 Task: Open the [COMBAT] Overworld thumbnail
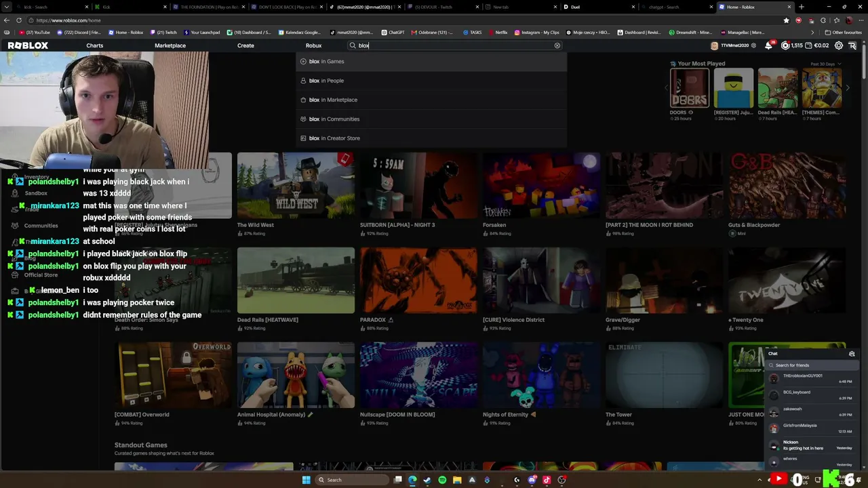pyautogui.click(x=173, y=375)
